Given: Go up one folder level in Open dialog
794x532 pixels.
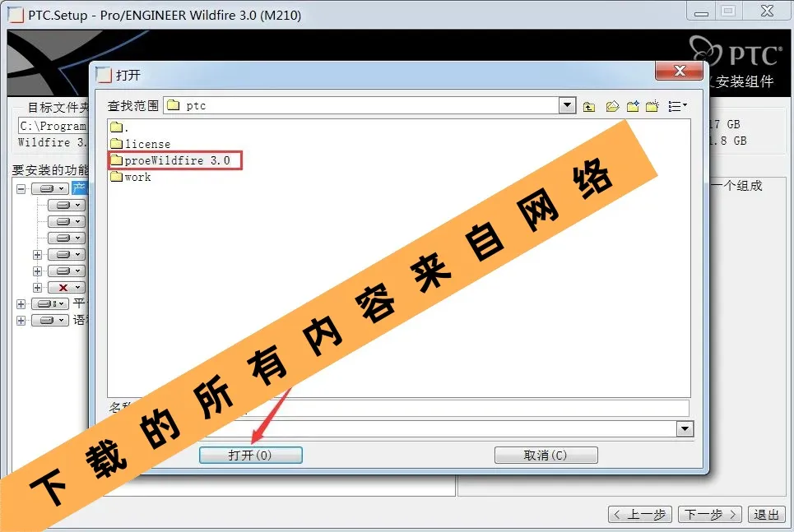Looking at the screenshot, I should tap(588, 106).
